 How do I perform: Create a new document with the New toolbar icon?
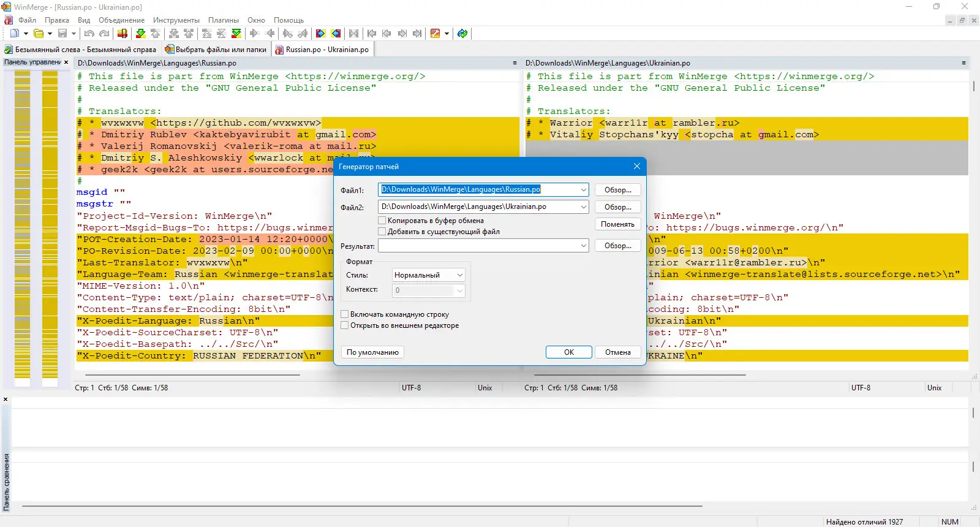(x=15, y=34)
